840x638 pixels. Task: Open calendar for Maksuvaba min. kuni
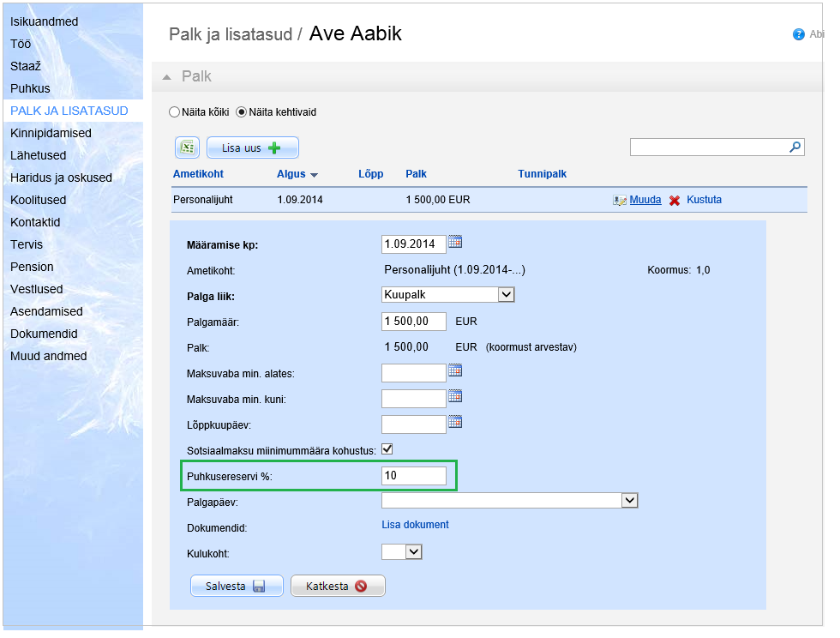click(456, 396)
